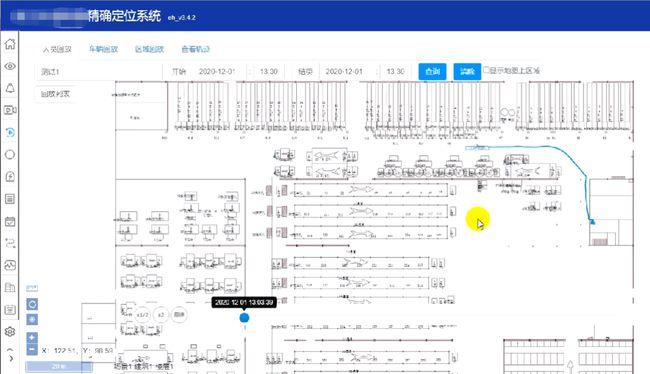The width and height of the screenshot is (650, 374).
Task: Collapse the sidebar list with the up chevron
Action: (x=10, y=349)
